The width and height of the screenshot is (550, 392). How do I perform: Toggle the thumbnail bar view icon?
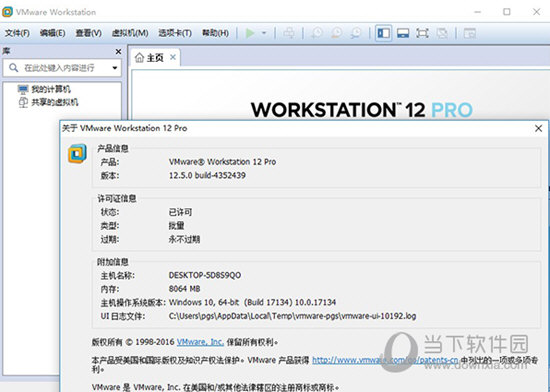click(x=403, y=33)
